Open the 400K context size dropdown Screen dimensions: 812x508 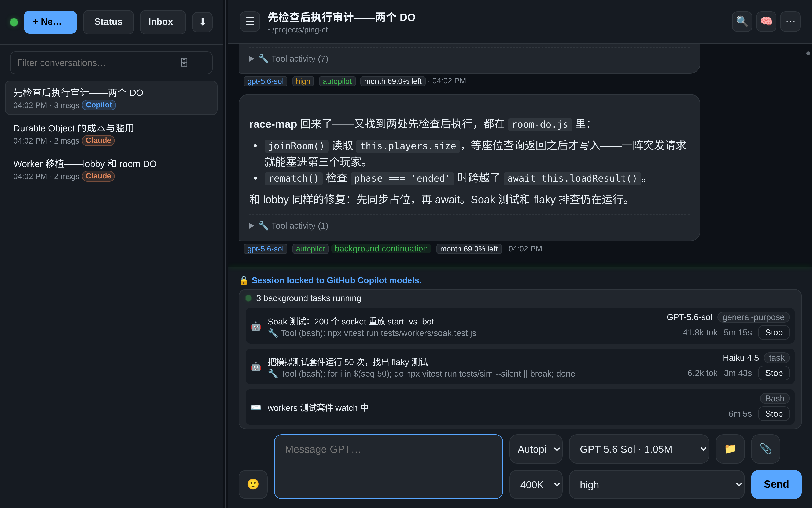[536, 485]
